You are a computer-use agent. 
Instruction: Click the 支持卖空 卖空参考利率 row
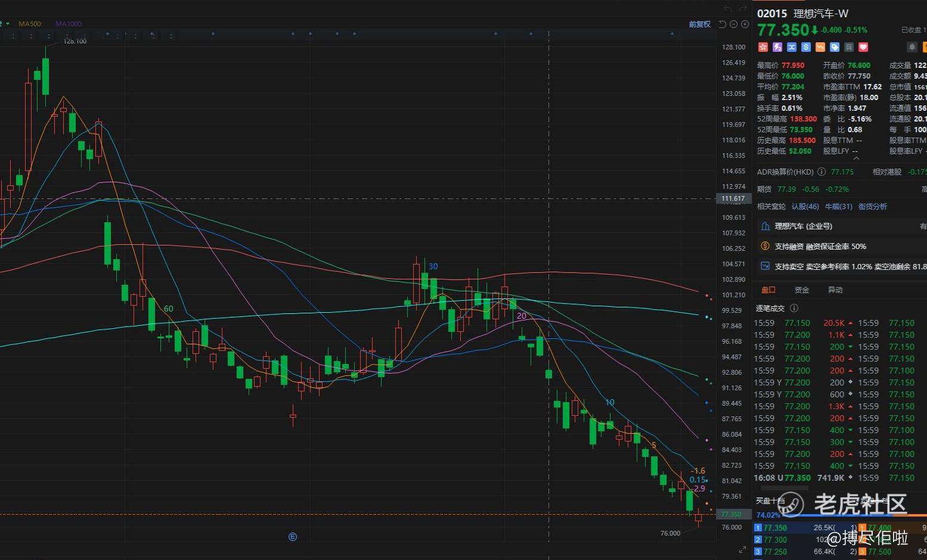842,266
